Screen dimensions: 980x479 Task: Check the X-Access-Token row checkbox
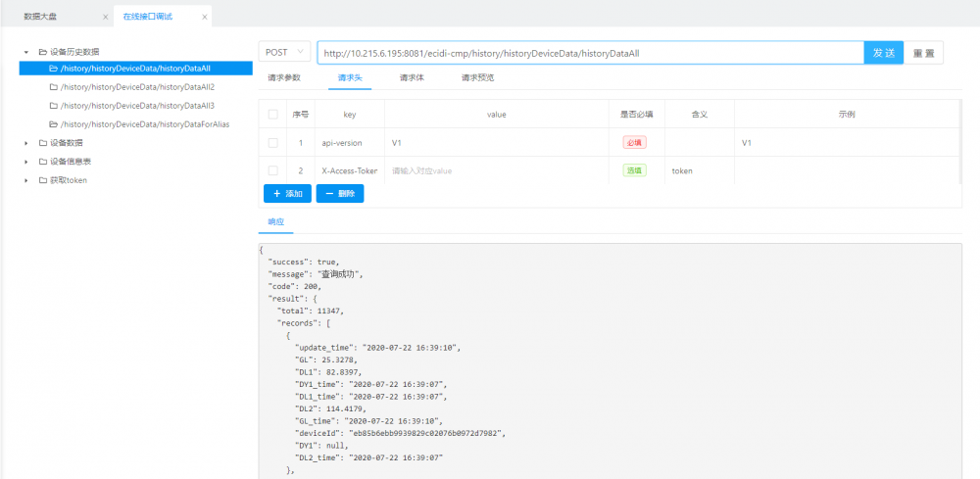pyautogui.click(x=272, y=170)
